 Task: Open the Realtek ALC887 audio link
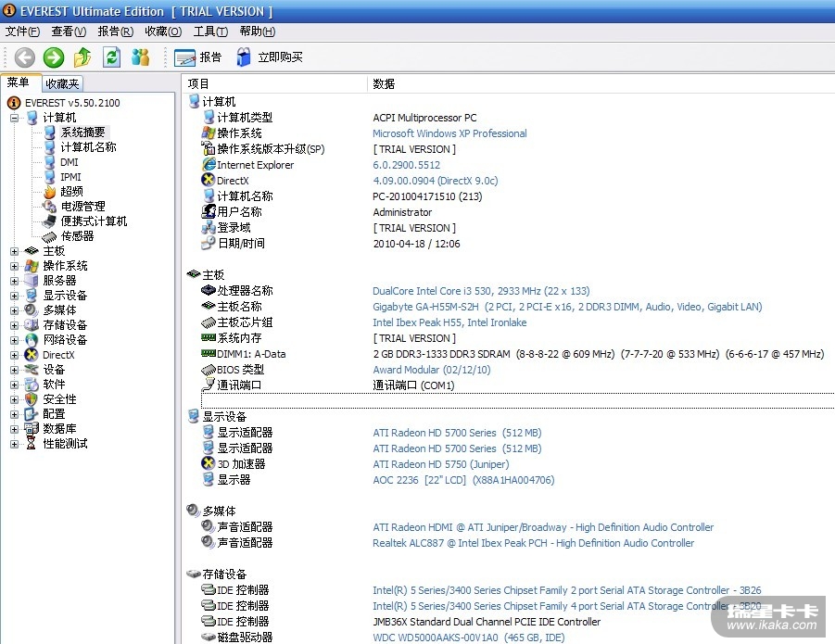(x=533, y=543)
